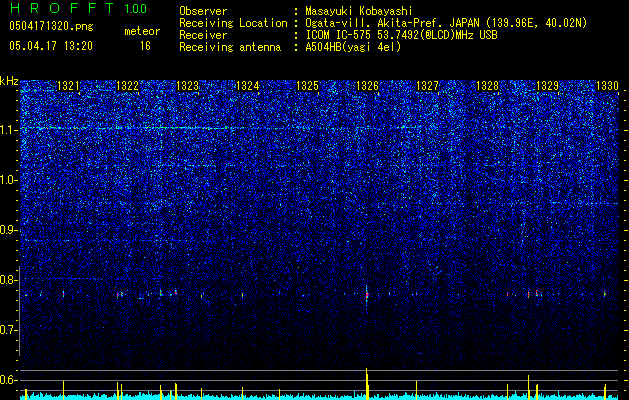Click the 1327 time marker
Image resolution: width=629 pixels, height=400 pixels.
pyautogui.click(x=428, y=86)
